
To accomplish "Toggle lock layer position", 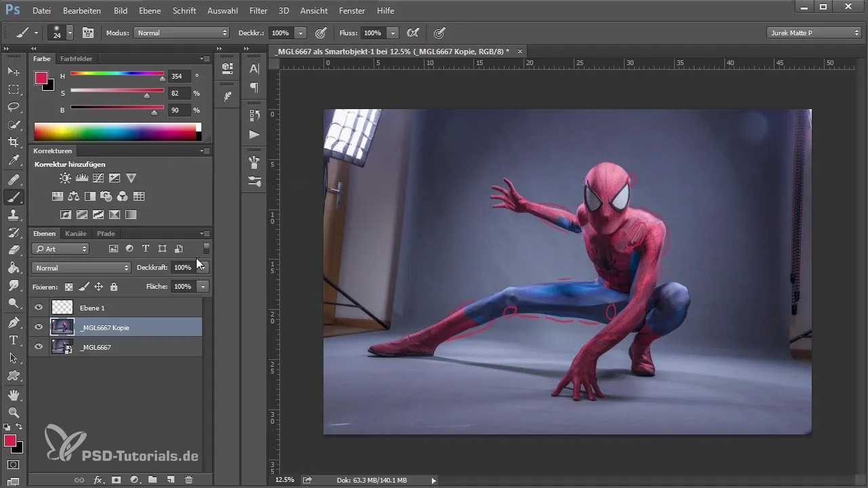I will click(x=99, y=287).
